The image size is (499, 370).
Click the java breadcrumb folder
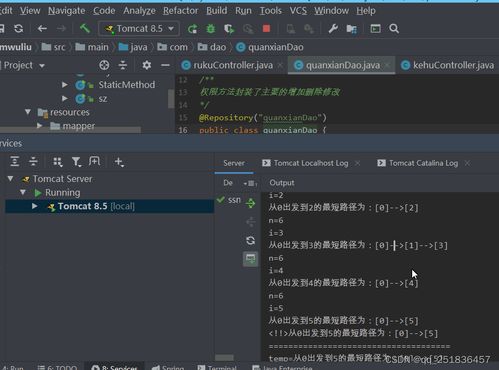(133, 47)
